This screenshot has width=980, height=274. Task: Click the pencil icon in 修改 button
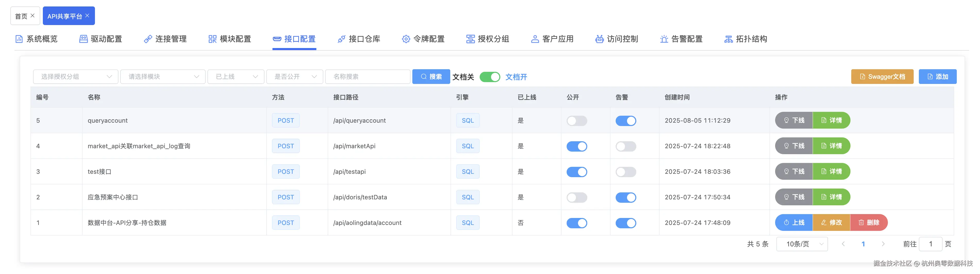[824, 223]
